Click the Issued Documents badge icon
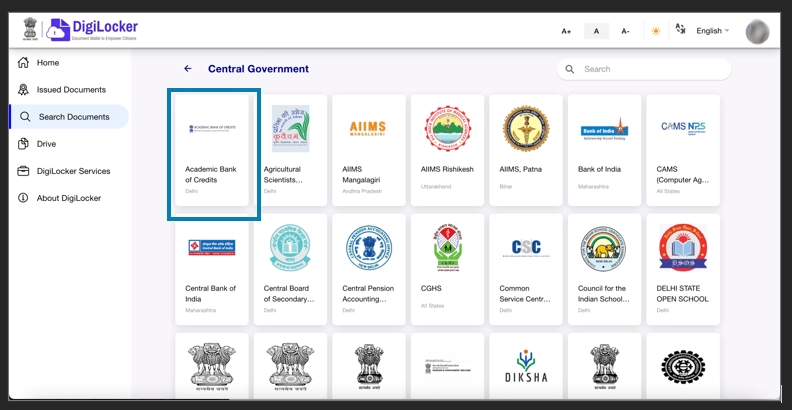Screen dimensions: 792x410 pos(23,90)
